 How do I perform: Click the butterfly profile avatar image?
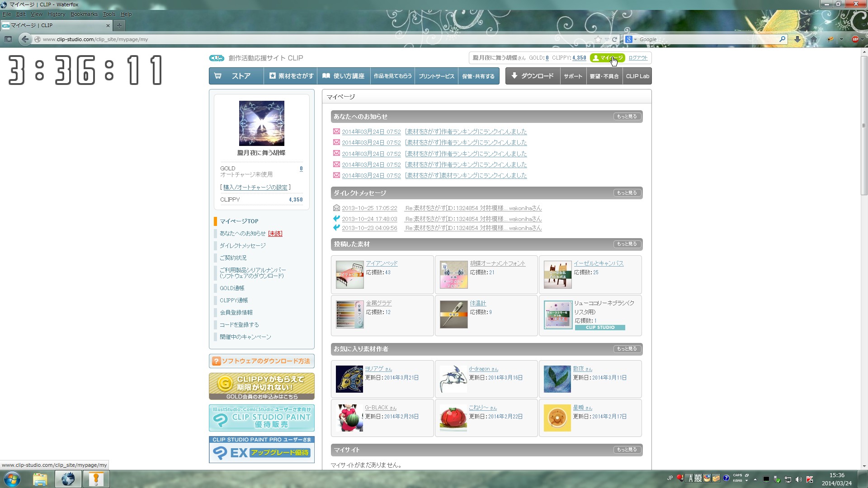coord(261,123)
